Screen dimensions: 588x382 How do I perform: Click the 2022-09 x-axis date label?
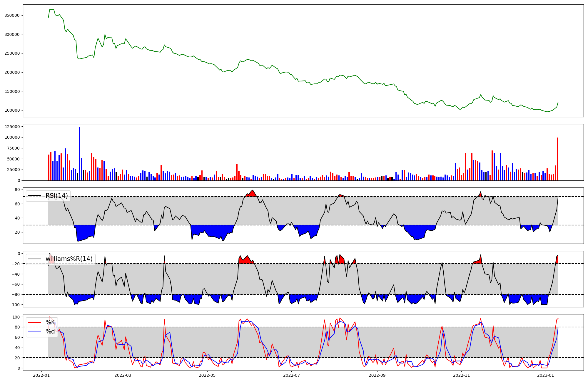click(x=377, y=375)
